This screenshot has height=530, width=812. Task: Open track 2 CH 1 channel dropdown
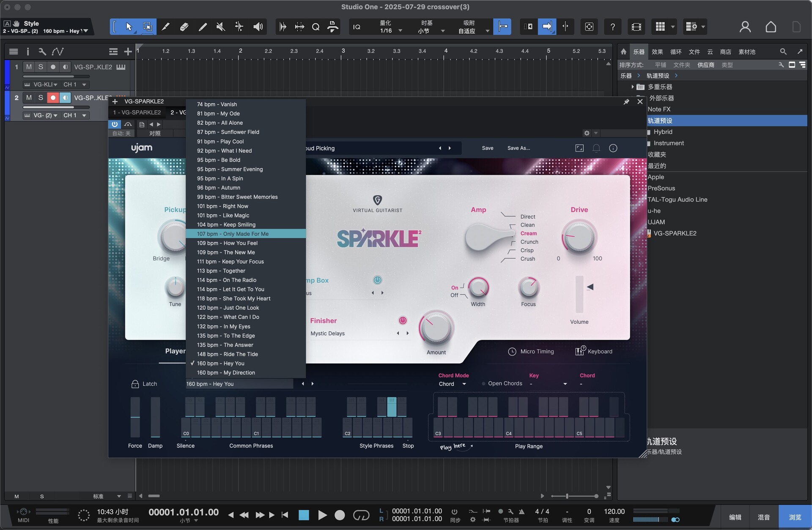(x=75, y=115)
